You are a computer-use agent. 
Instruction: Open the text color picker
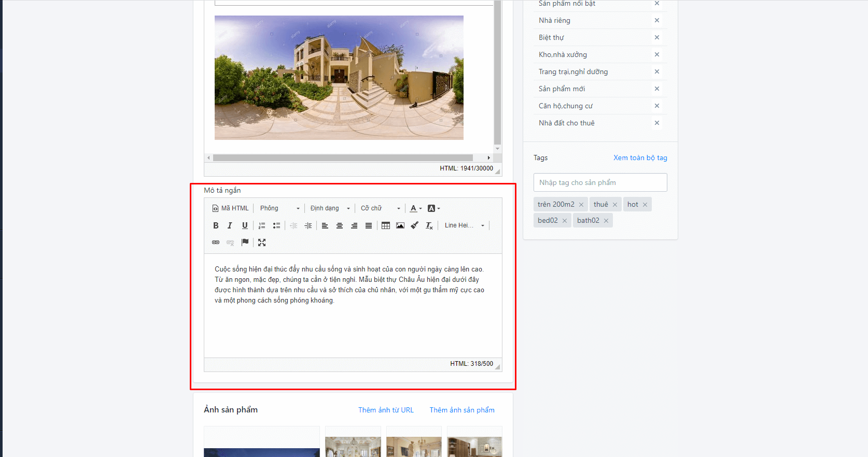pyautogui.click(x=416, y=208)
